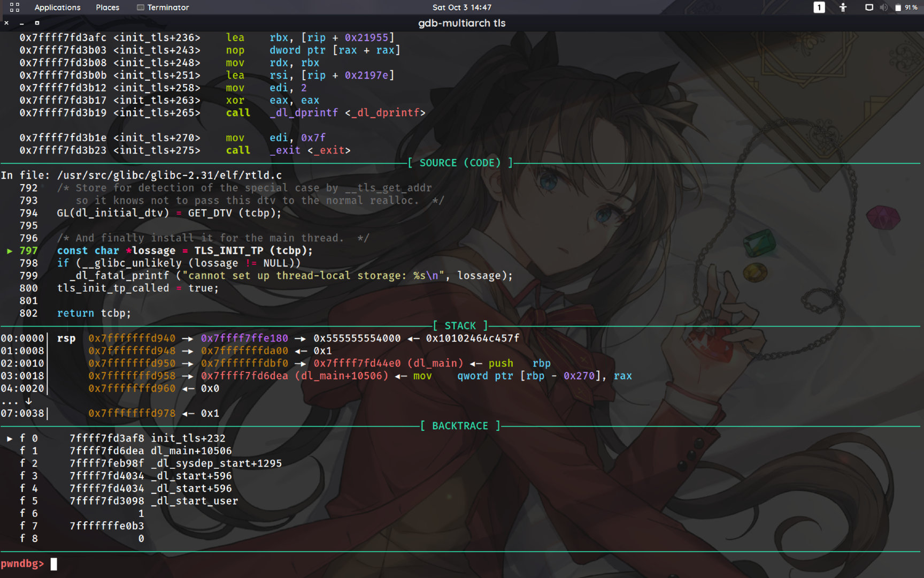Minimize the terminal window
The image size is (924, 578).
pyautogui.click(x=21, y=23)
